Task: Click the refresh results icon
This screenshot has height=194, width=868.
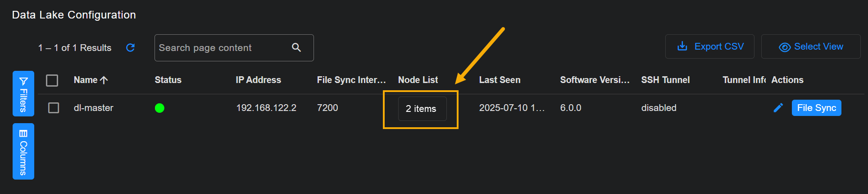Action: point(131,48)
